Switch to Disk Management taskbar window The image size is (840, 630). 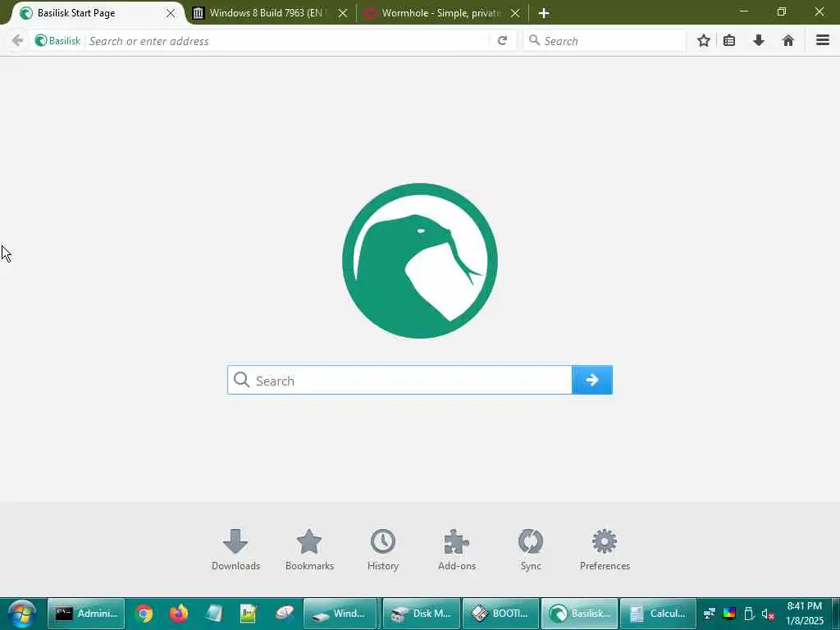coord(421,614)
